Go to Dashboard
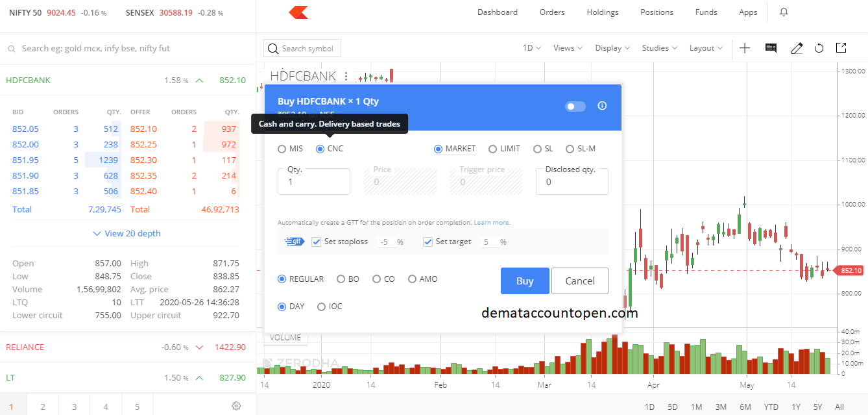Image resolution: width=868 pixels, height=415 pixels. pyautogui.click(x=498, y=12)
